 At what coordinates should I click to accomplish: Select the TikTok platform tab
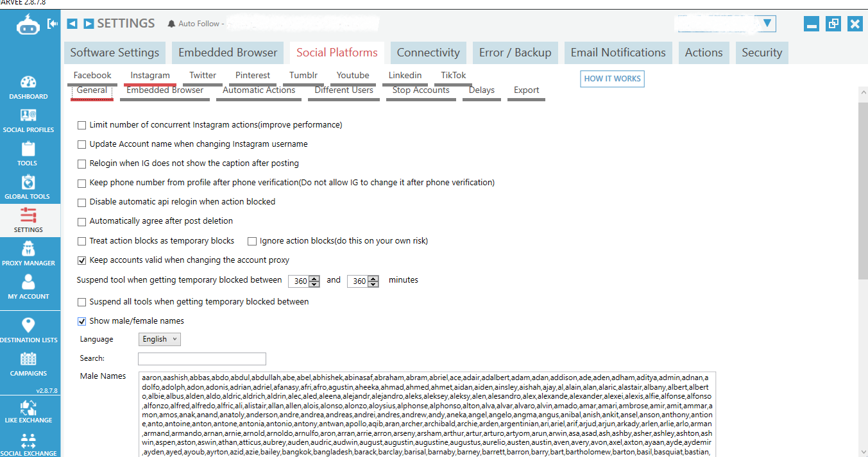tap(454, 76)
